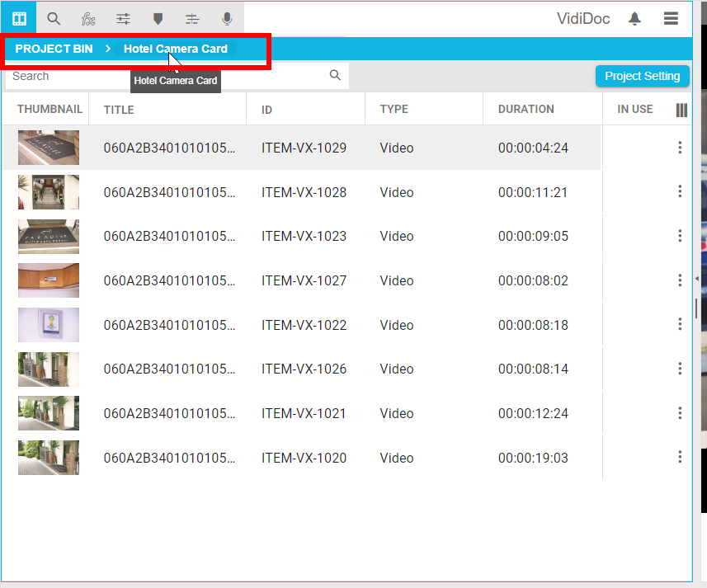Screen dimensions: 707x588
Task: Focus the Search input field
Action: pos(165,76)
